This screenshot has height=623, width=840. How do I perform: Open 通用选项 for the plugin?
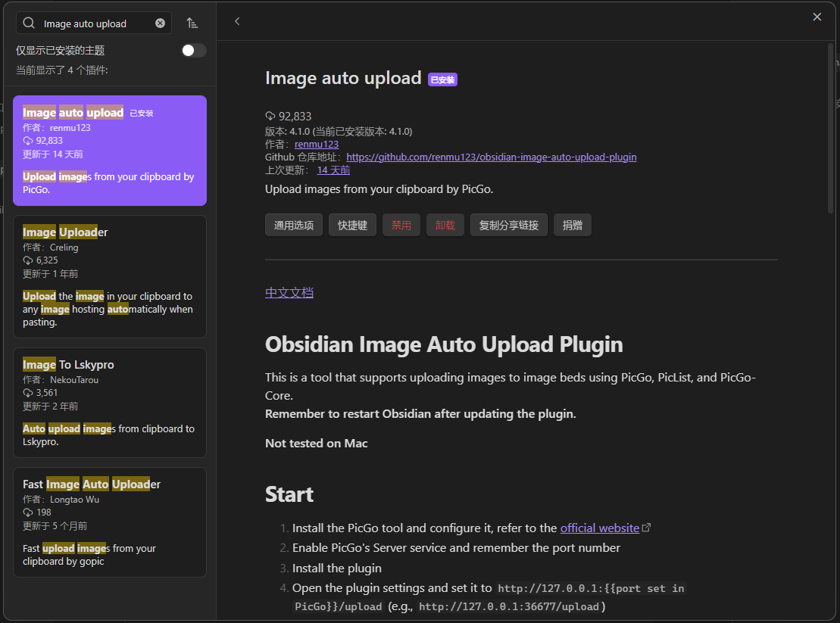293,224
